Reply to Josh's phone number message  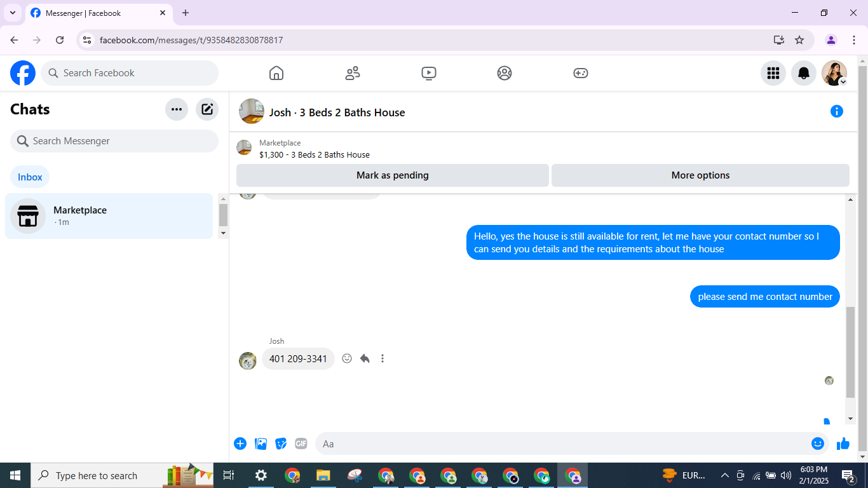(365, 358)
